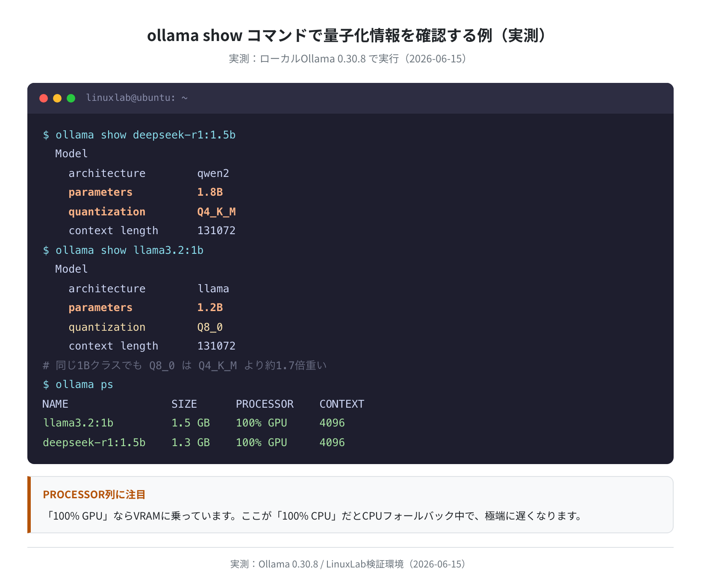Select the architecture value llama
Screen dimensions: 701x588
(213, 289)
